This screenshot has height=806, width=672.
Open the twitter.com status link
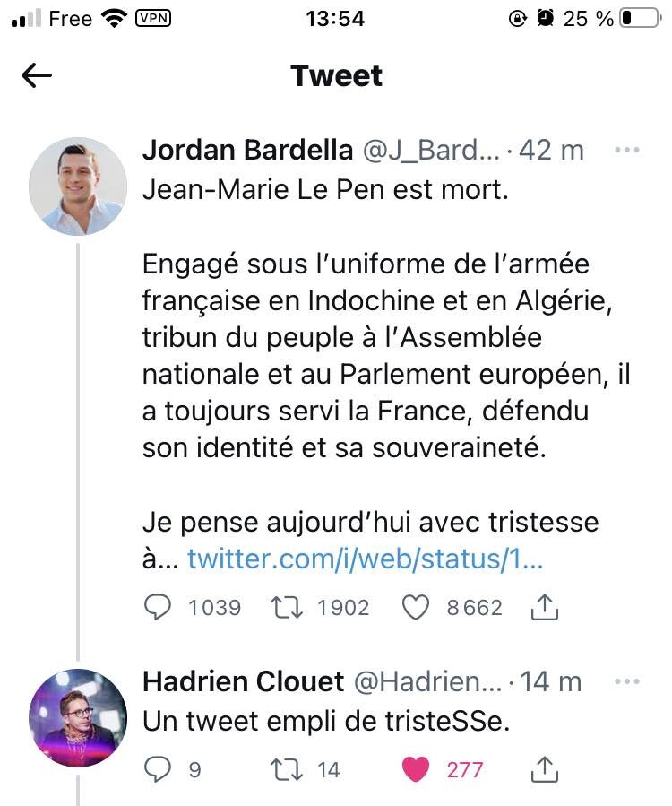pyautogui.click(x=365, y=559)
